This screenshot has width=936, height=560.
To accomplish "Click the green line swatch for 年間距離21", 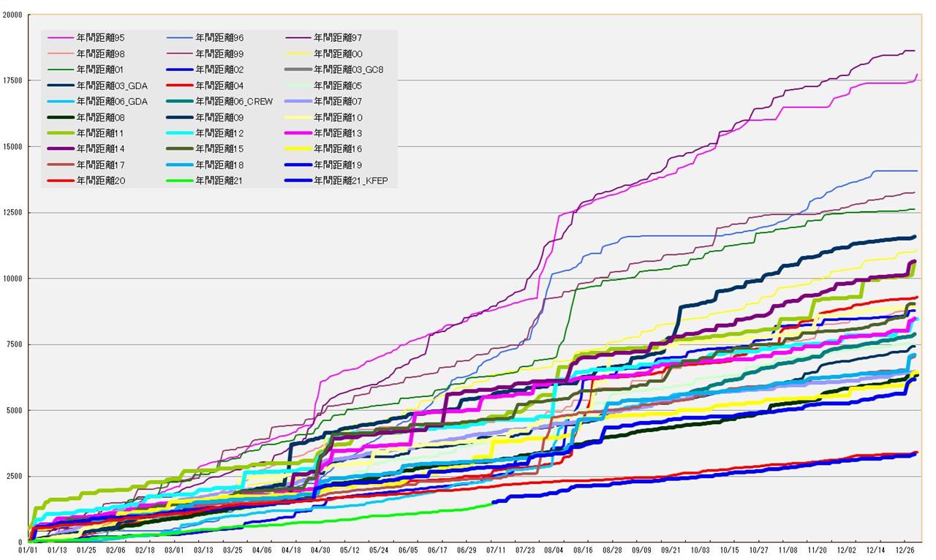I will pos(180,180).
